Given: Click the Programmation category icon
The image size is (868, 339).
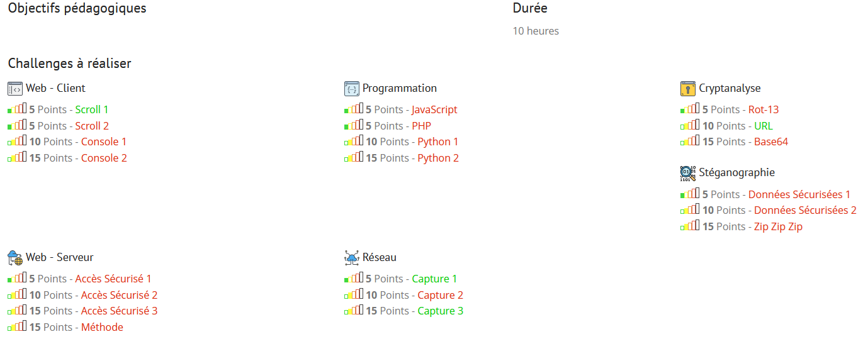Looking at the screenshot, I should (352, 88).
